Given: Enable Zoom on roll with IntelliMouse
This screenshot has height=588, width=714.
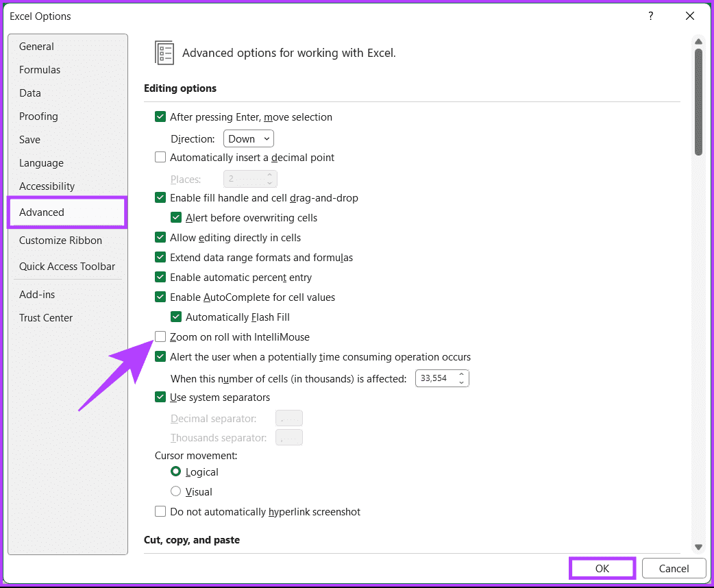Looking at the screenshot, I should pyautogui.click(x=160, y=336).
